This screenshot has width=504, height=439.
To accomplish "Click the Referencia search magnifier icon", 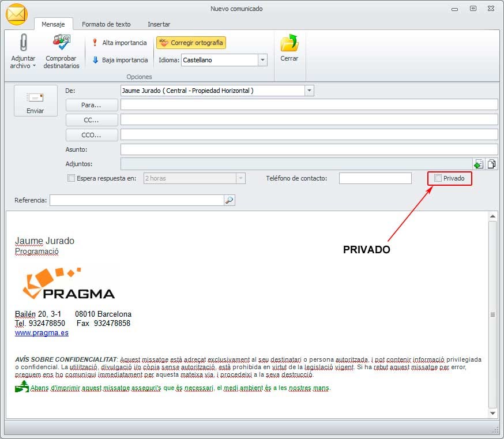I will coord(229,200).
